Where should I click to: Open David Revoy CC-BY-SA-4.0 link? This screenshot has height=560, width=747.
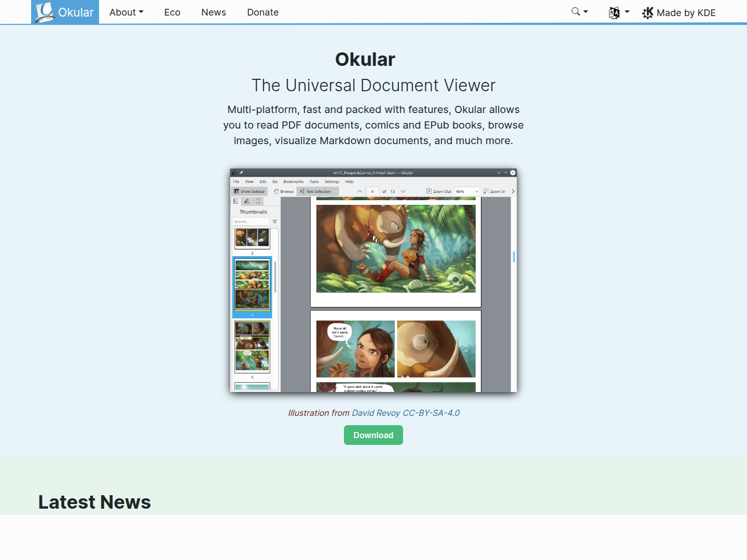pyautogui.click(x=406, y=413)
